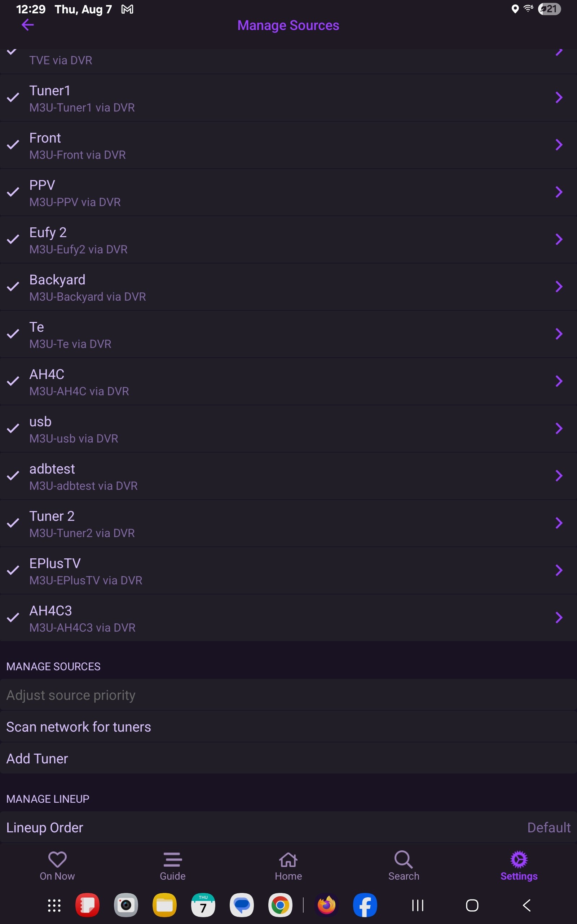
Task: Tap Scan network for tuners
Action: 79,727
